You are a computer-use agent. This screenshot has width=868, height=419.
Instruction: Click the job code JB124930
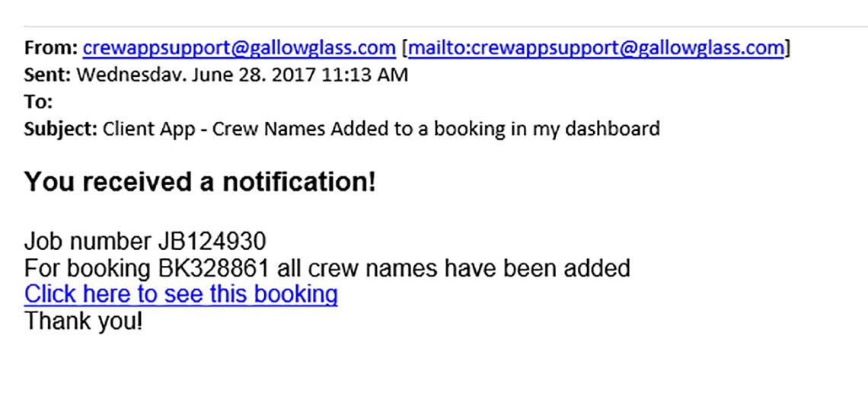click(x=212, y=242)
